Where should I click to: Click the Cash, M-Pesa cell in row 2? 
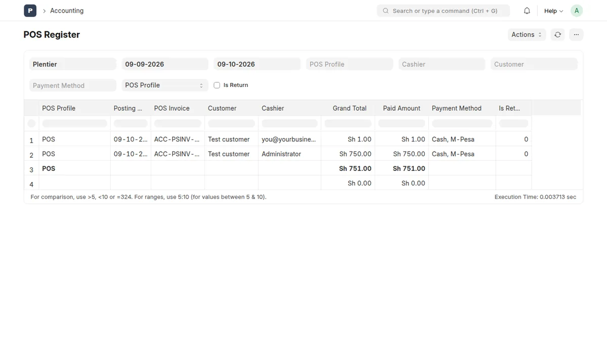click(462, 154)
